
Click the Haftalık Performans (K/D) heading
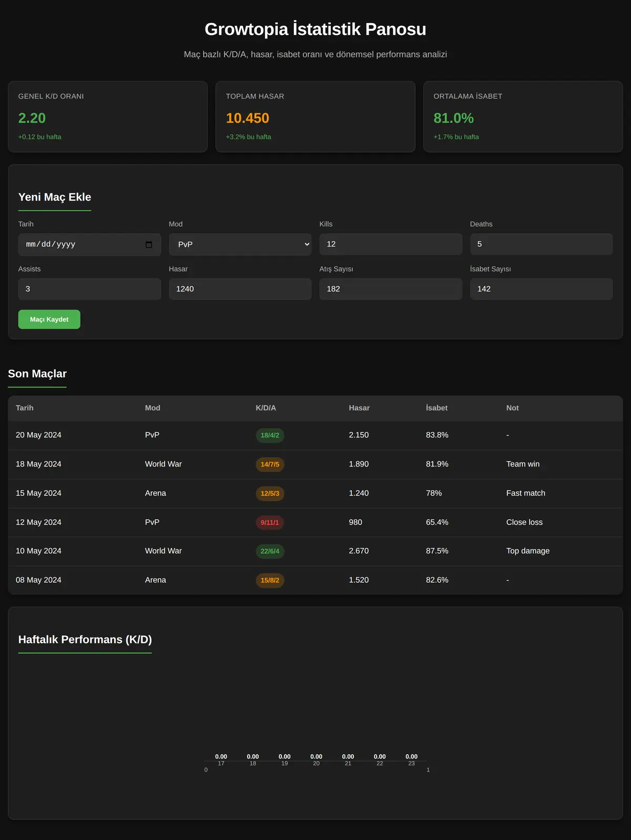(x=85, y=640)
